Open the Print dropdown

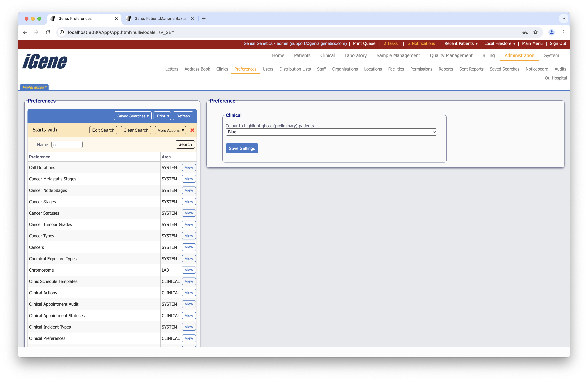[162, 116]
